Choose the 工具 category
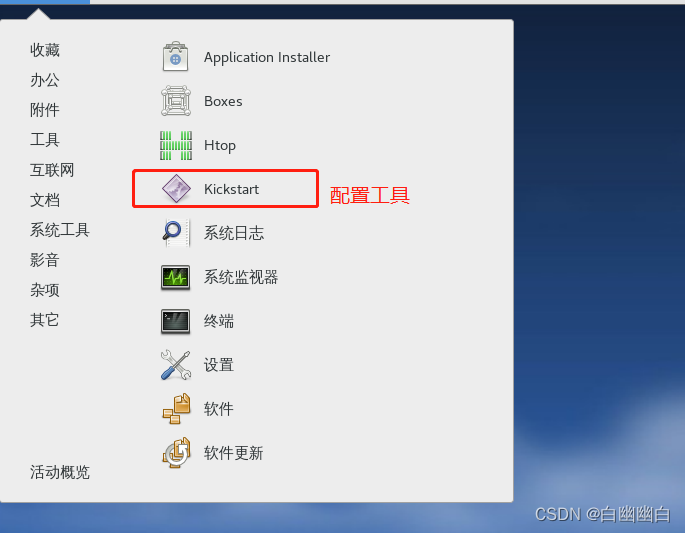The height and width of the screenshot is (533, 685). 45,140
